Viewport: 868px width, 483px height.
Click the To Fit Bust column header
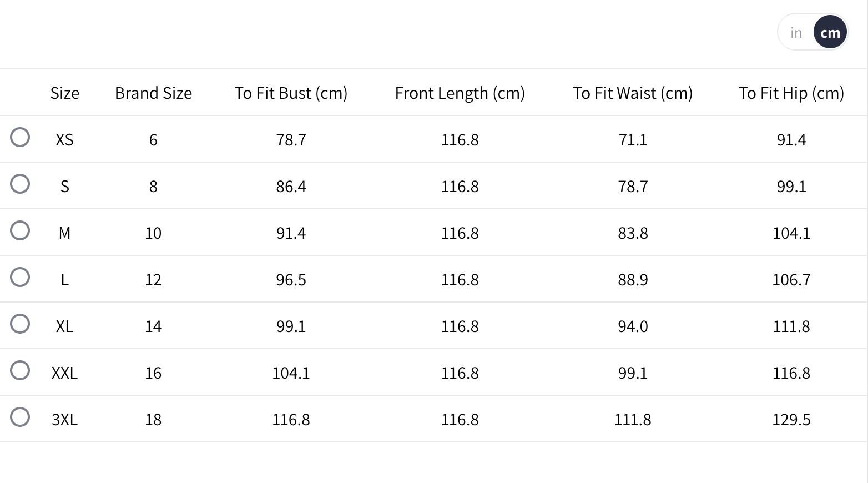pos(291,93)
